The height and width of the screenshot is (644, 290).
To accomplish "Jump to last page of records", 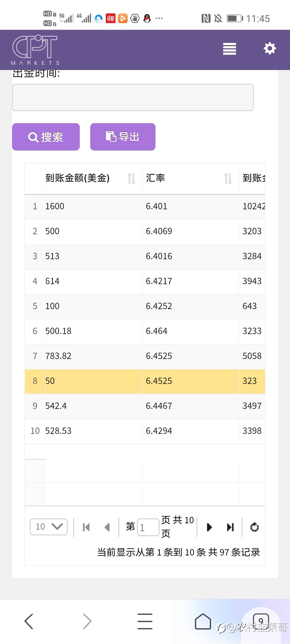I will [230, 527].
